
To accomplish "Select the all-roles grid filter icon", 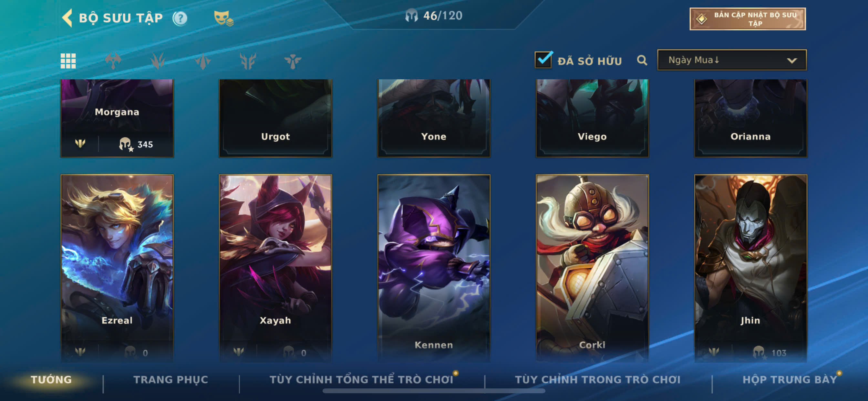I will (x=68, y=61).
